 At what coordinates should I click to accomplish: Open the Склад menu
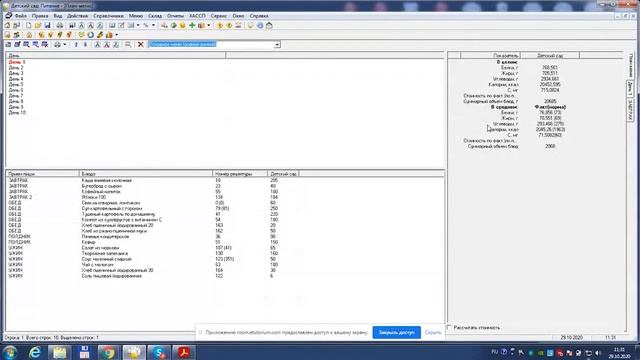pyautogui.click(x=155, y=16)
